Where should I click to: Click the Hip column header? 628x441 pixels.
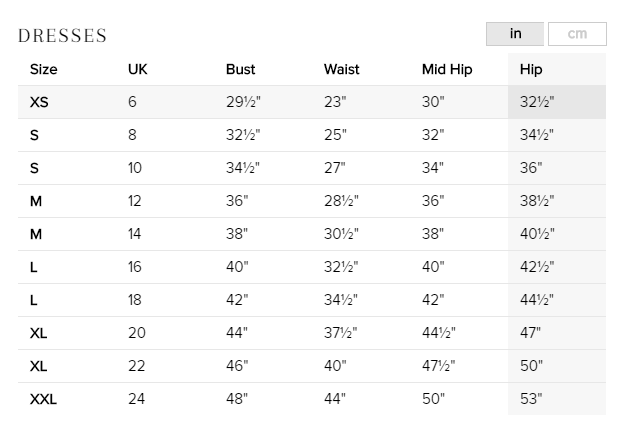point(531,70)
